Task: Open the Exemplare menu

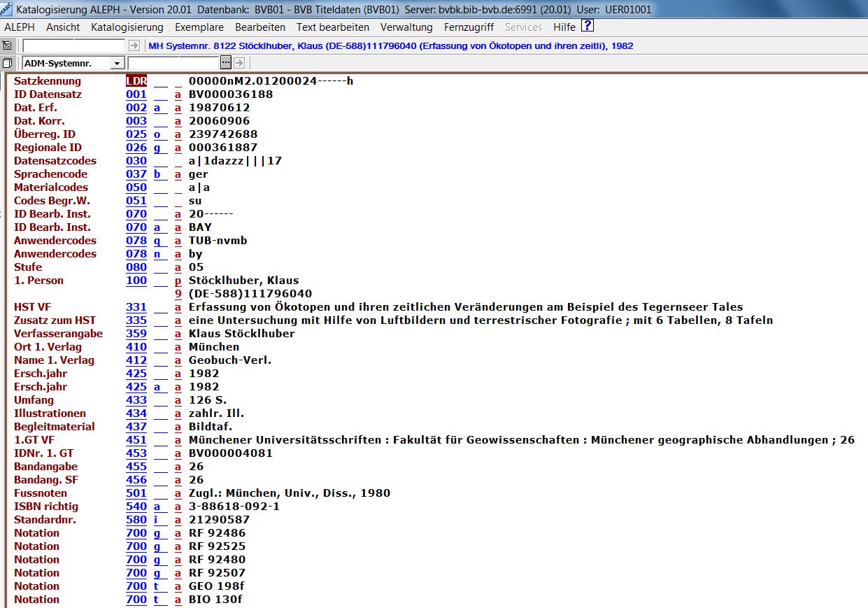Action: pyautogui.click(x=199, y=27)
